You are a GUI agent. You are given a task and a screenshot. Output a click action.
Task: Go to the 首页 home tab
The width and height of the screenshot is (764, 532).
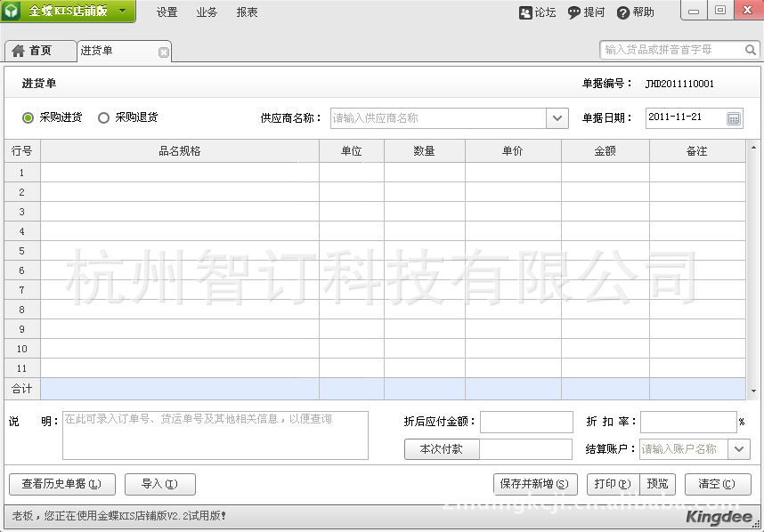click(x=32, y=51)
